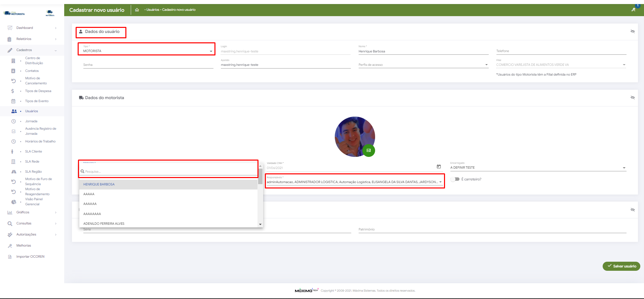
Task: Open the Encarregado dropdown
Action: click(538, 168)
